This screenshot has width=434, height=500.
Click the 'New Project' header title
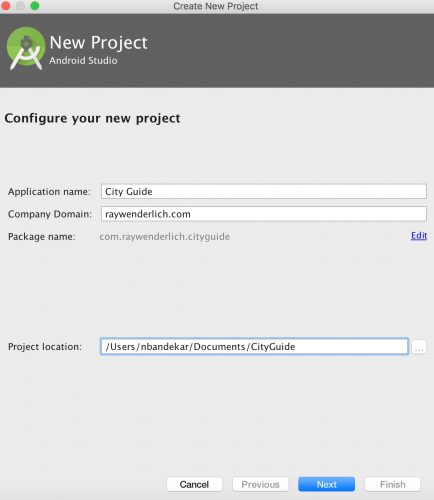point(98,43)
